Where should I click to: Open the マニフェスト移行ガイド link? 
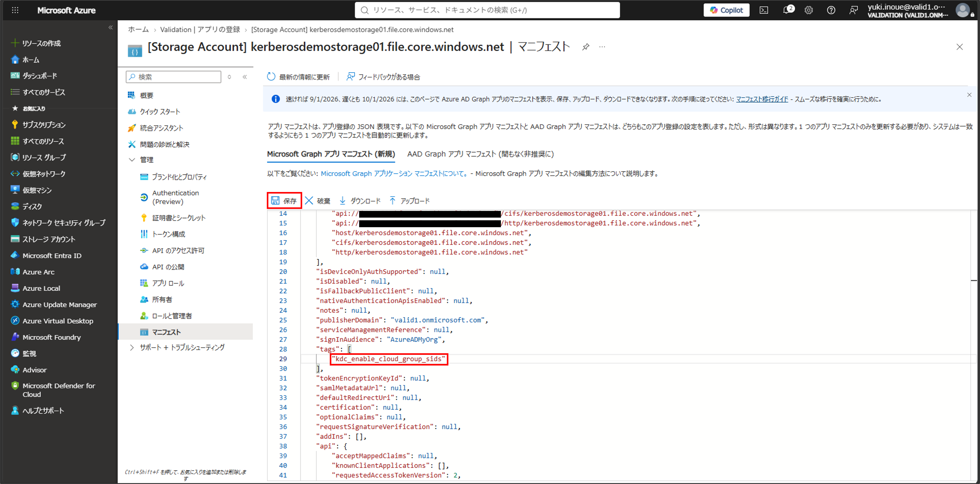tap(762, 99)
